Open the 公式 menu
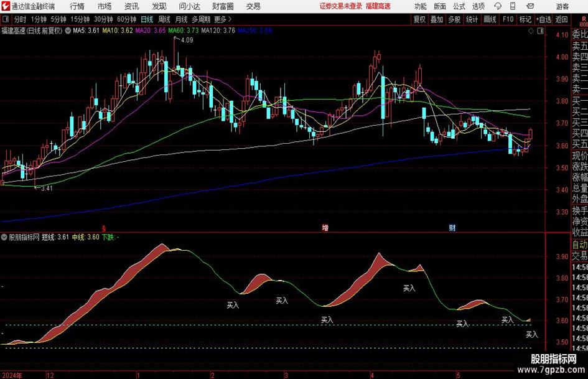Viewport: 588px width, 379px height. 459,6
